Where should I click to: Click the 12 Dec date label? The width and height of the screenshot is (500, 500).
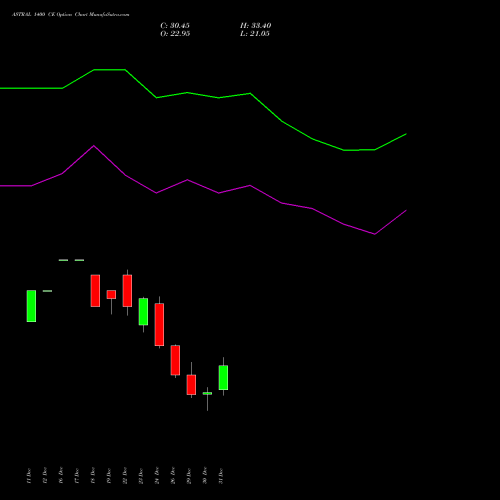[x=45, y=476]
